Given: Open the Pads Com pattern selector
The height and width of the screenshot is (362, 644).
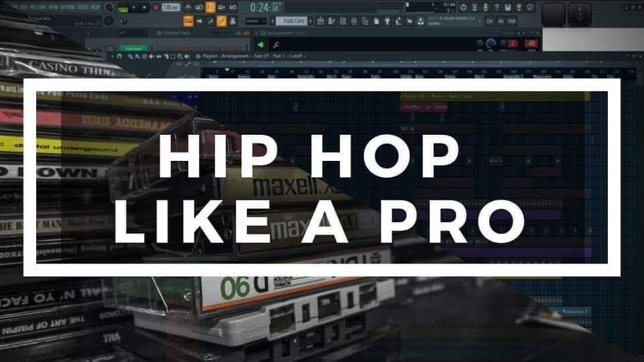Looking at the screenshot, I should (291, 21).
